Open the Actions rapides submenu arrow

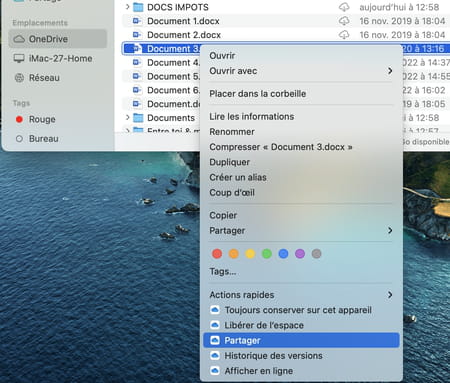pos(390,295)
